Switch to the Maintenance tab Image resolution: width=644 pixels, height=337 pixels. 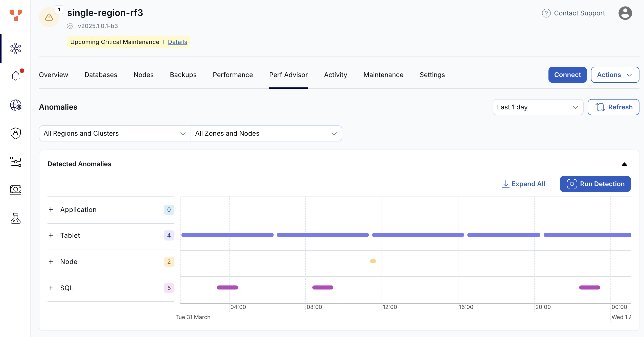tap(383, 75)
